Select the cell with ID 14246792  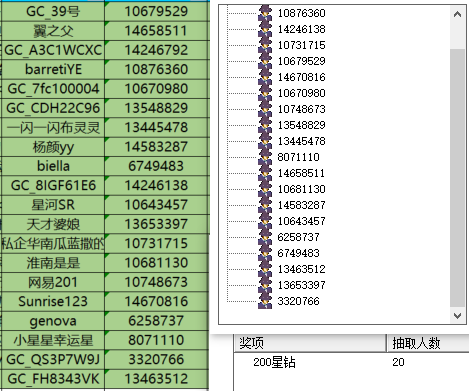[156, 50]
